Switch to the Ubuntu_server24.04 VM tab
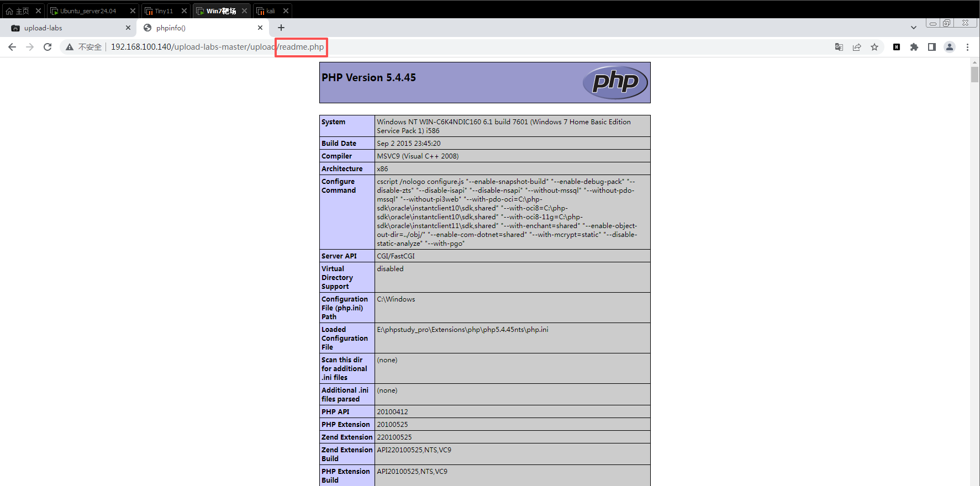This screenshot has width=980, height=486. pyautogui.click(x=88, y=10)
